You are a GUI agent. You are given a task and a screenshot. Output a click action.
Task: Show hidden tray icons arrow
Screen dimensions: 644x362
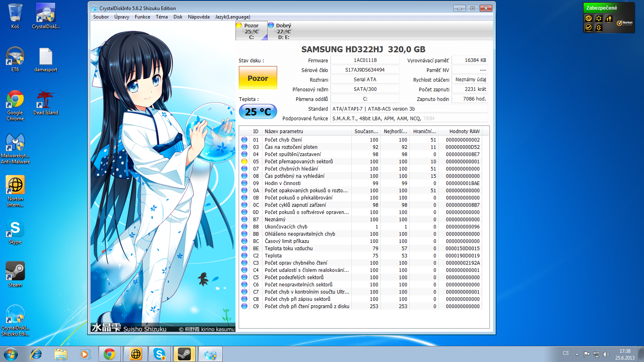[577, 354]
